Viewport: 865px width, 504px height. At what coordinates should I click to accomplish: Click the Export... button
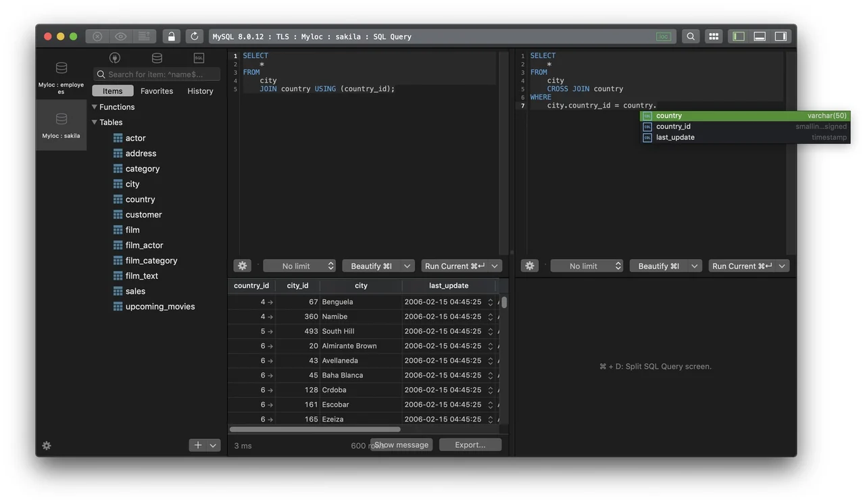coord(470,445)
